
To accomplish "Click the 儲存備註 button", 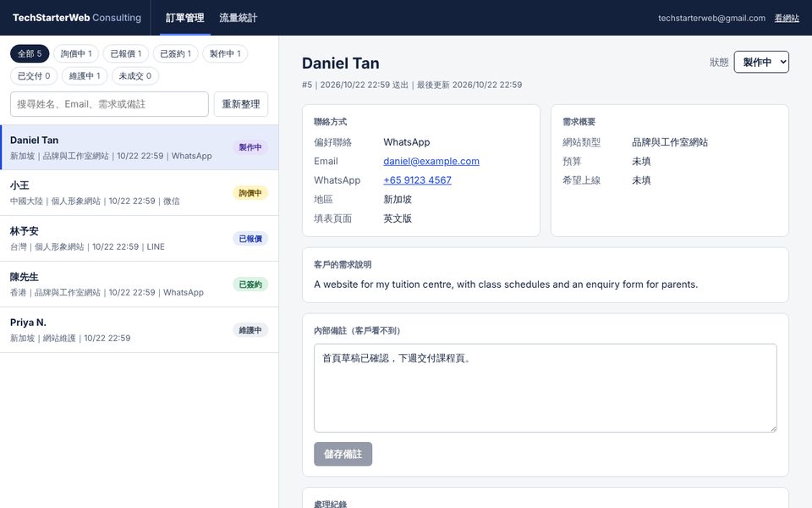I will 343,454.
